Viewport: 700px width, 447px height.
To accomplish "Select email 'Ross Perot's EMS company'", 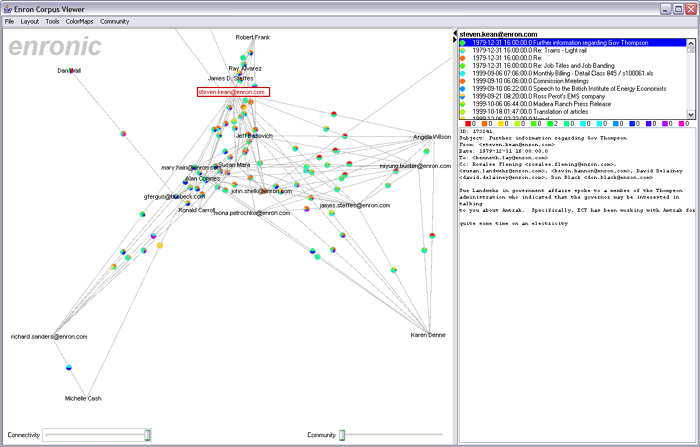I will pos(573,96).
